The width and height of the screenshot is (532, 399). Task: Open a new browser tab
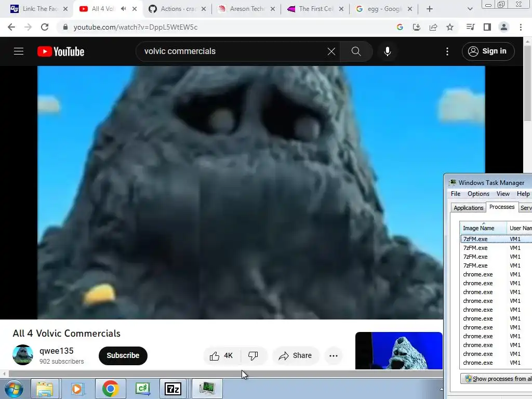pyautogui.click(x=430, y=9)
